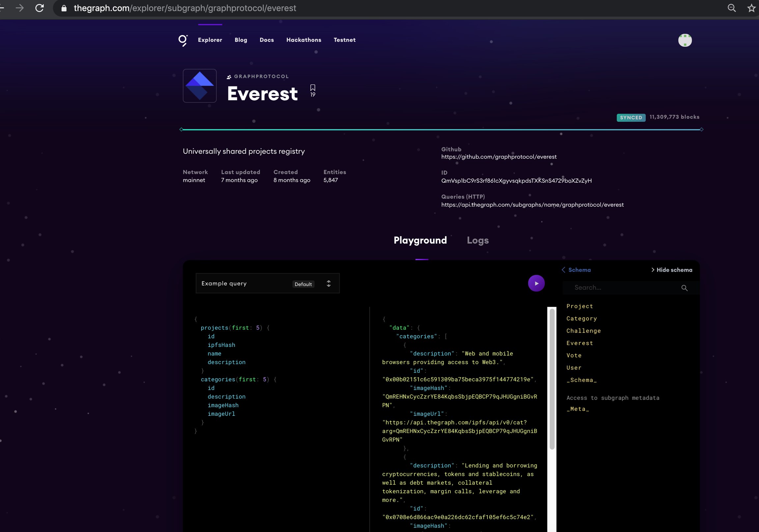This screenshot has width=759, height=532.
Task: Go back using Schema chevron
Action: pos(563,270)
